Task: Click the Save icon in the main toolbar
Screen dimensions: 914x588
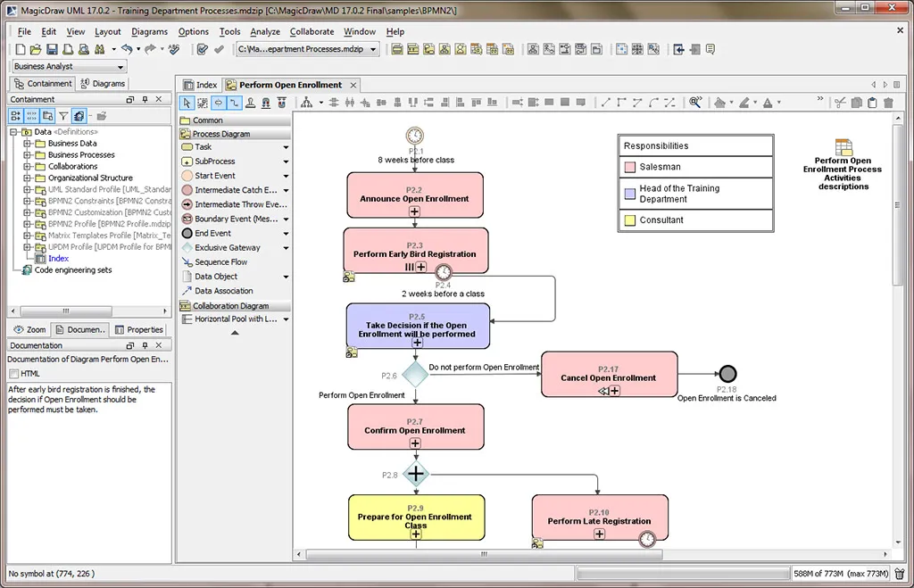Action: [54, 49]
